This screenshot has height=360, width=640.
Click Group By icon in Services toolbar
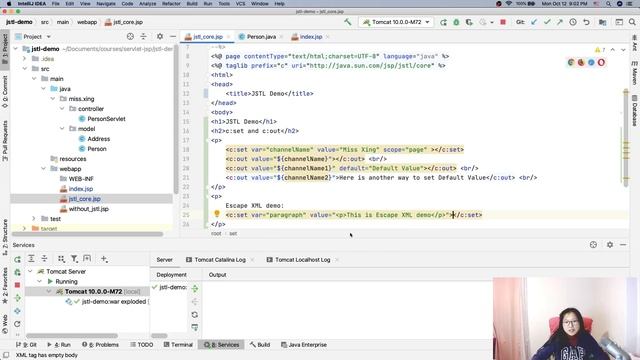tap(61, 259)
